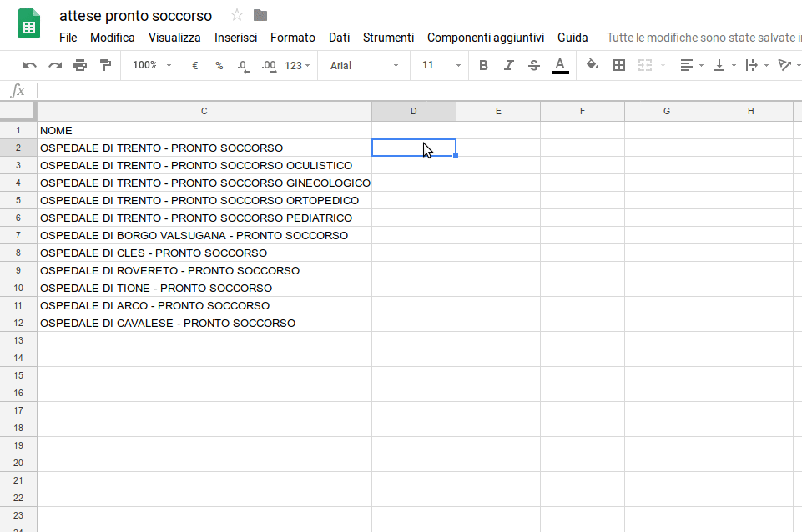Open the Modifica menu
This screenshot has height=532, width=802.
[113, 38]
